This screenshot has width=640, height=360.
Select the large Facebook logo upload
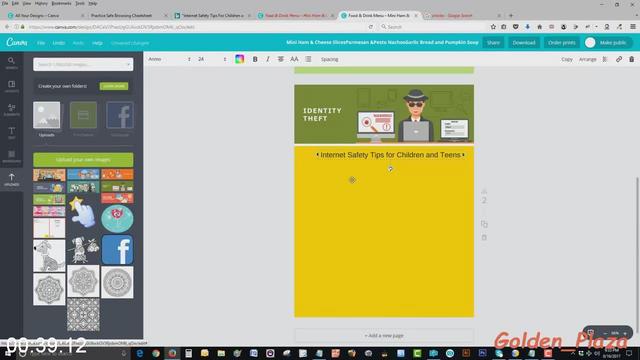[117, 249]
